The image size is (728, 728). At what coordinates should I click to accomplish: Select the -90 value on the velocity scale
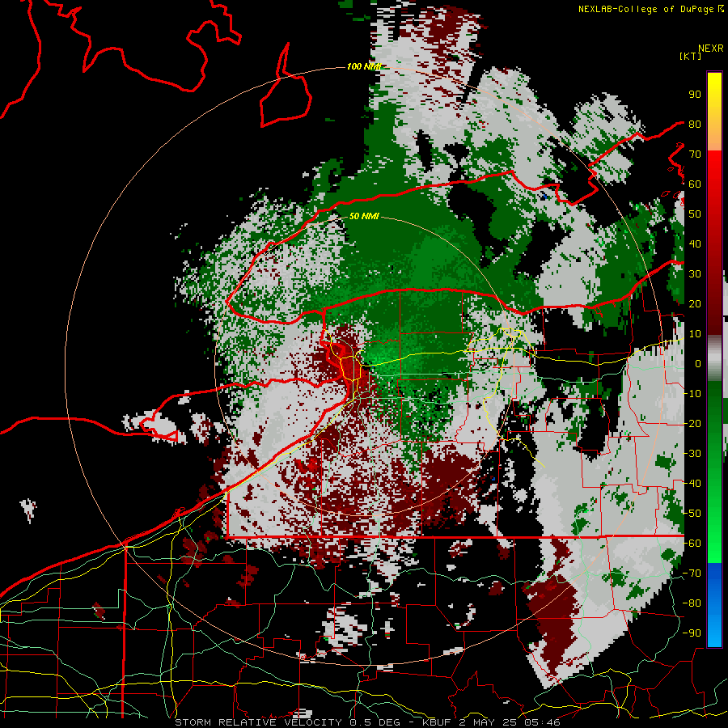click(x=692, y=633)
